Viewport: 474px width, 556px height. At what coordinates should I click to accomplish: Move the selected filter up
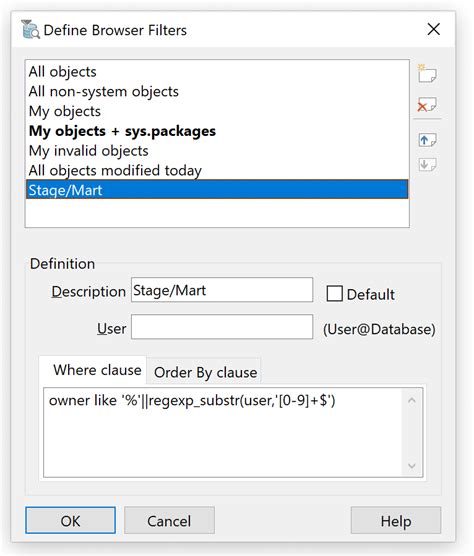(427, 140)
